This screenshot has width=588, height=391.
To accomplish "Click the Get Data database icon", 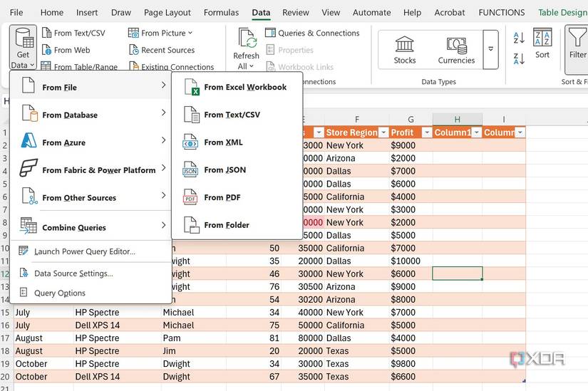I will [x=23, y=37].
